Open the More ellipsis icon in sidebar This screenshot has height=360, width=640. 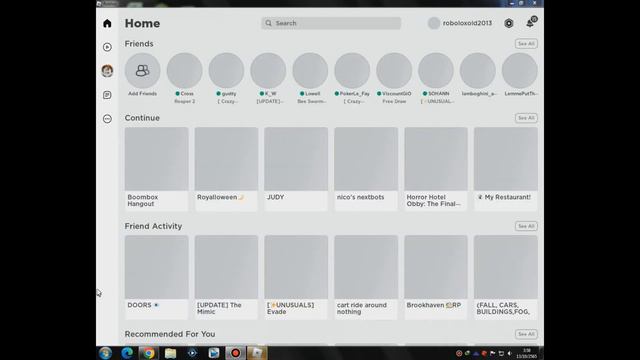[107, 119]
